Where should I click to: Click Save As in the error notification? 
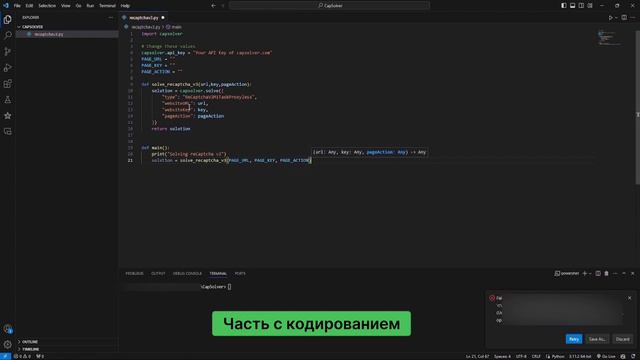pyautogui.click(x=597, y=339)
